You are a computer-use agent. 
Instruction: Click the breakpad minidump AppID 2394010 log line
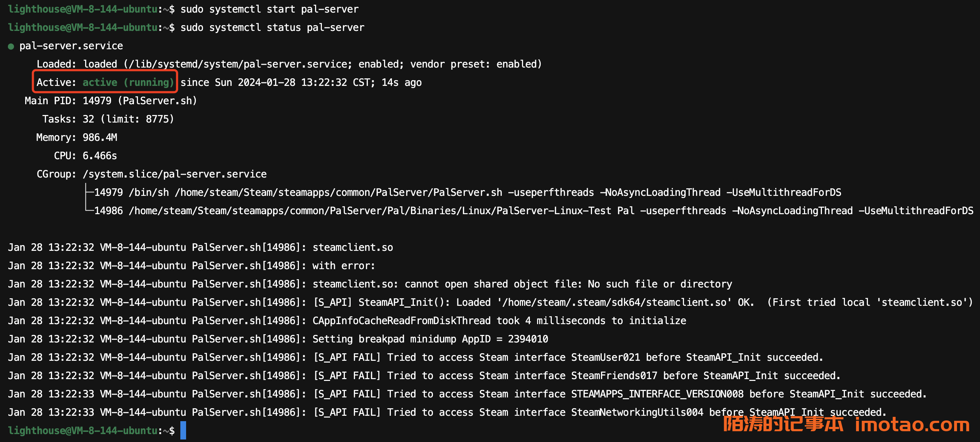[x=430, y=339]
